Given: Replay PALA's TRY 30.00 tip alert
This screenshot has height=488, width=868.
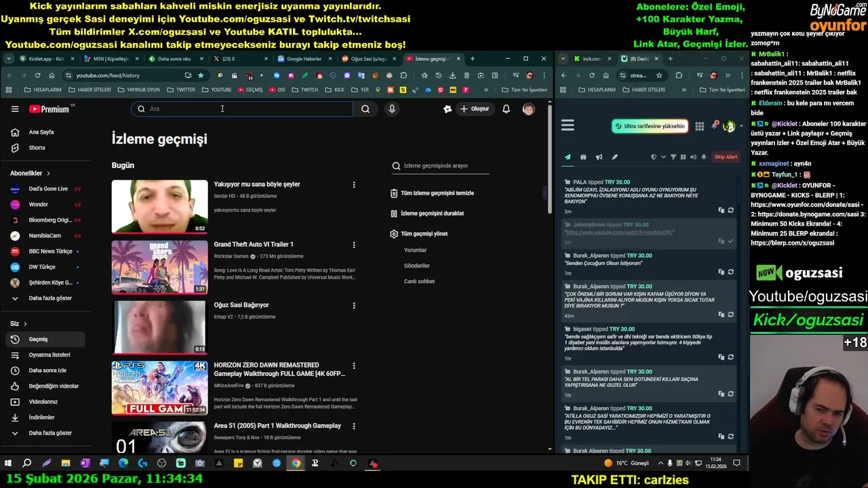Looking at the screenshot, I should point(730,210).
